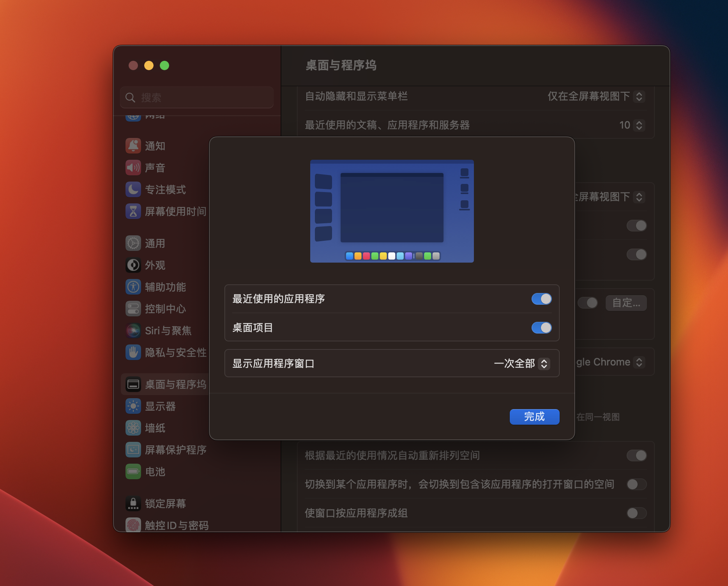
Task: Select the 墙纸 wallpaper flower icon
Action: pos(133,428)
